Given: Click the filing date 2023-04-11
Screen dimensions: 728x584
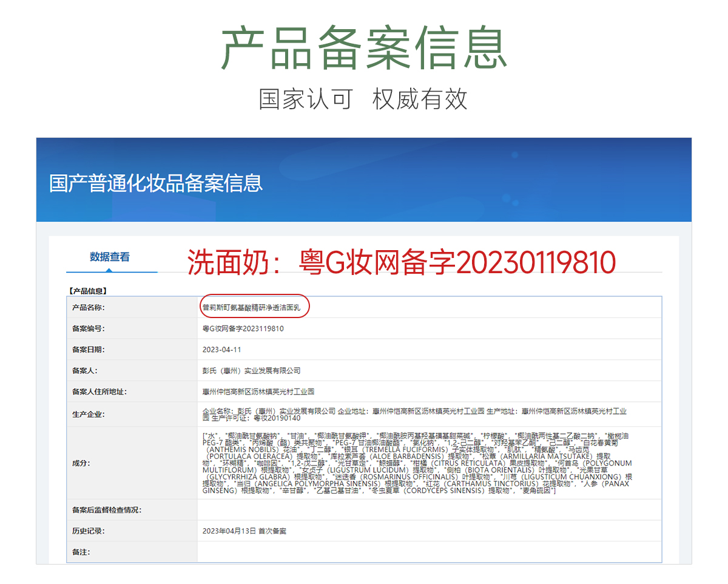Looking at the screenshot, I should 222,350.
